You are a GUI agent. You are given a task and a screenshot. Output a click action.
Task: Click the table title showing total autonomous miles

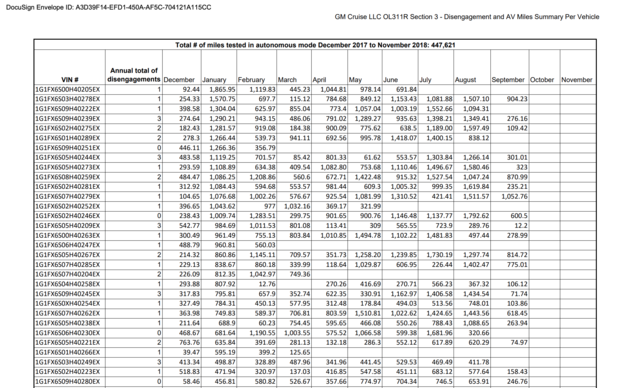click(315, 45)
